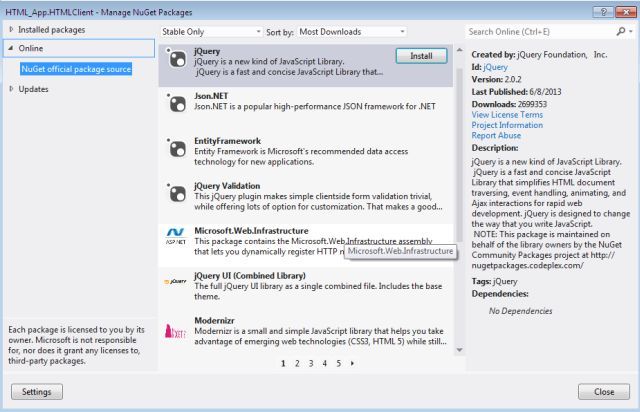The image size is (640, 412).
Task: Click the Close button
Action: 604,392
